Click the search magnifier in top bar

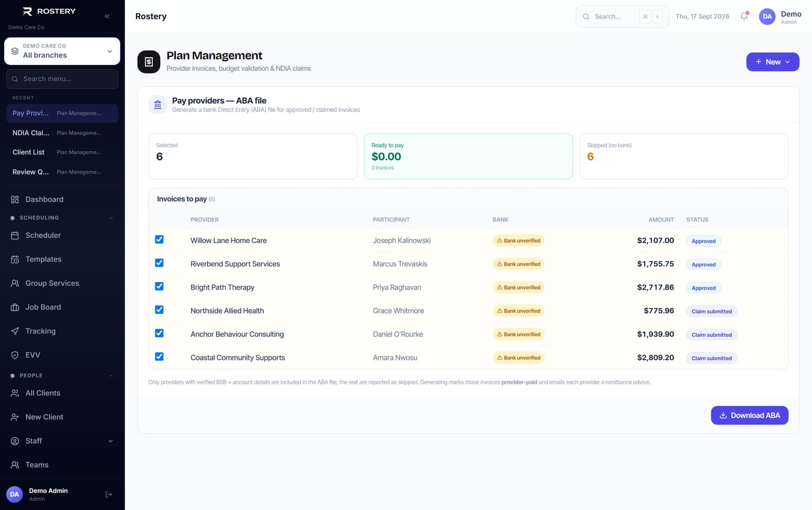tap(586, 17)
